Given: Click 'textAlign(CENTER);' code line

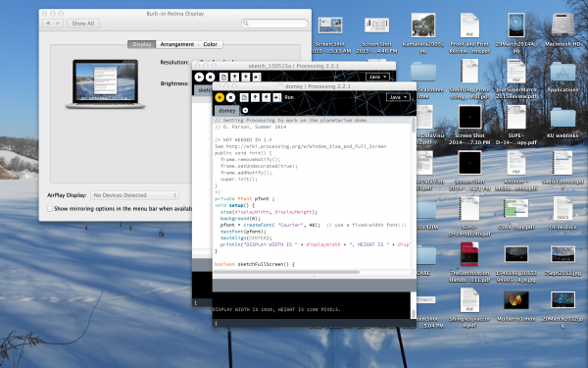Looking at the screenshot, I should tap(246, 238).
